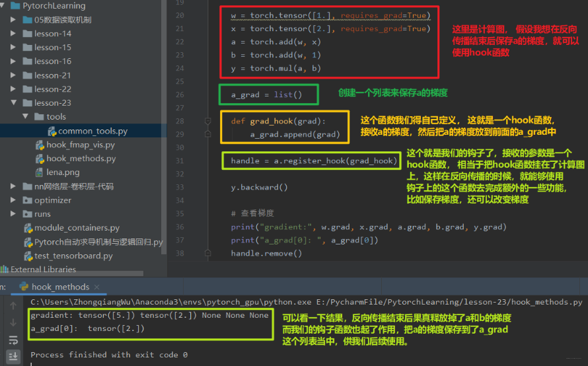This screenshot has height=366, width=588.
Task: Switch to the hook_methods run tab
Action: 60,287
